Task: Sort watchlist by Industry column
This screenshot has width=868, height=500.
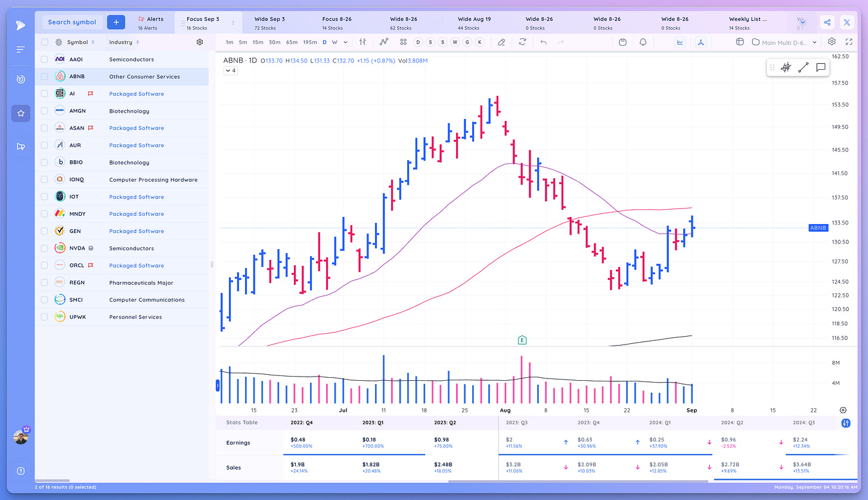Action: [124, 42]
